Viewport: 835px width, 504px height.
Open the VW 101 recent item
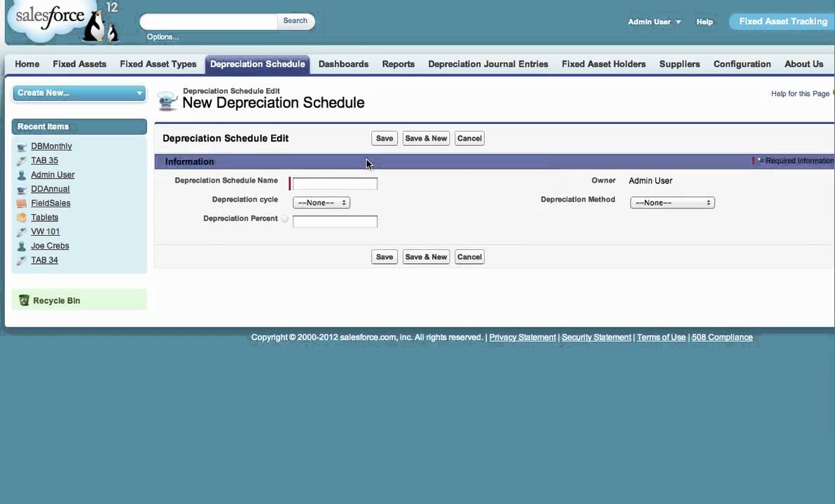[x=46, y=232]
